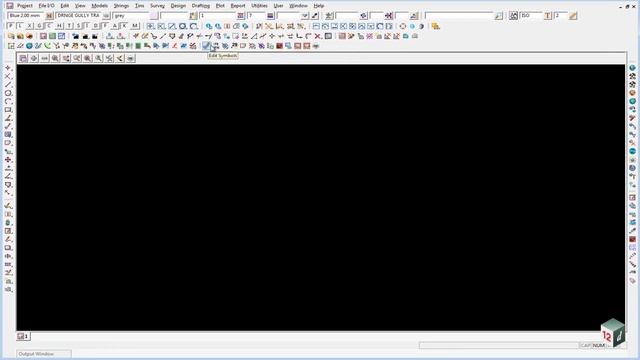Open model chooser beside 'DRNGE GULLY TRA' field
Viewport: 640px width, 360px height.
tap(106, 16)
